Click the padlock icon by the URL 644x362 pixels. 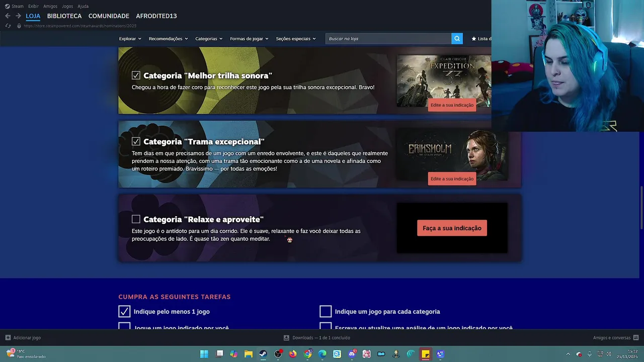coord(19,26)
